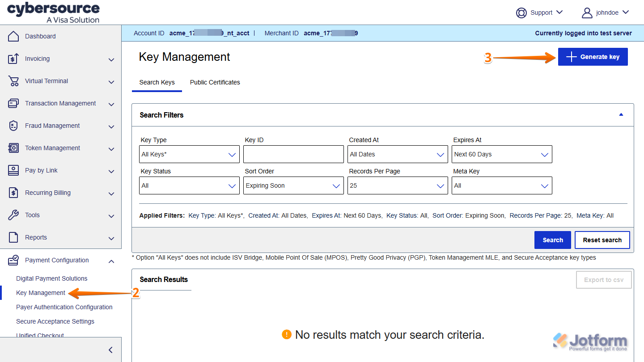Open the Records Per Page dropdown

point(398,185)
